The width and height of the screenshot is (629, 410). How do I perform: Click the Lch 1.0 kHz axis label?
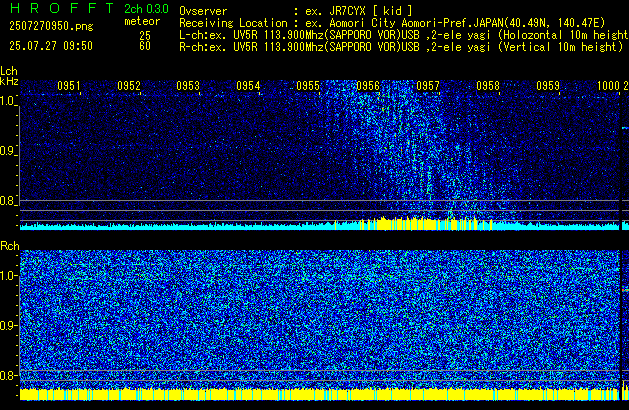[8, 101]
